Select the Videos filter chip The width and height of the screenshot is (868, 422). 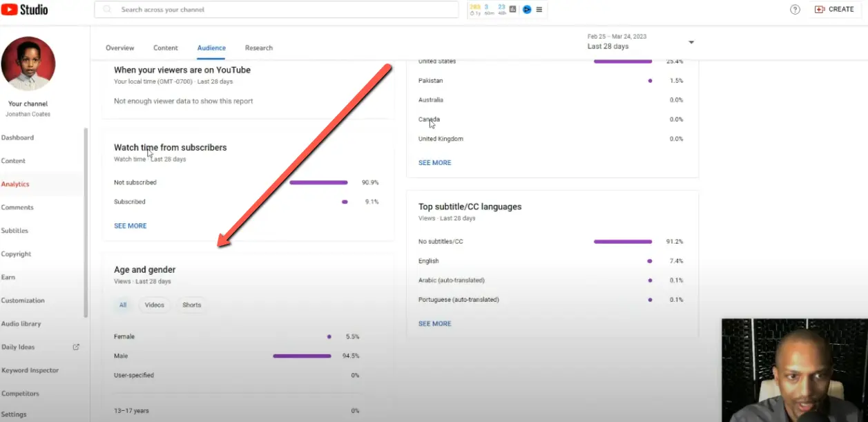coord(155,305)
